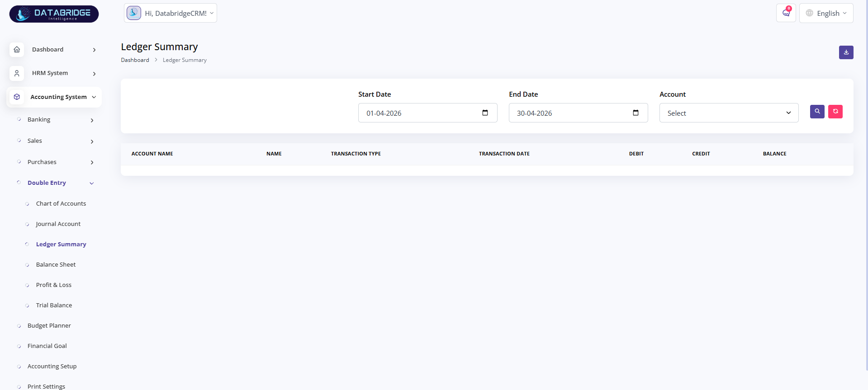Select the Double Entry menu item

[x=47, y=183]
